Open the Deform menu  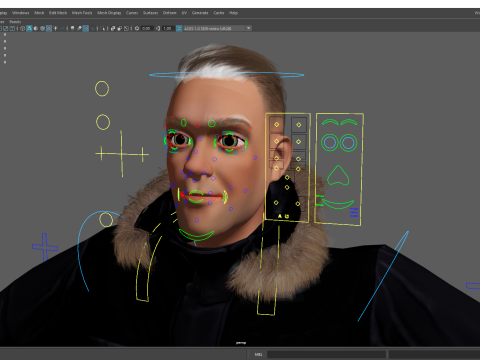[169, 13]
